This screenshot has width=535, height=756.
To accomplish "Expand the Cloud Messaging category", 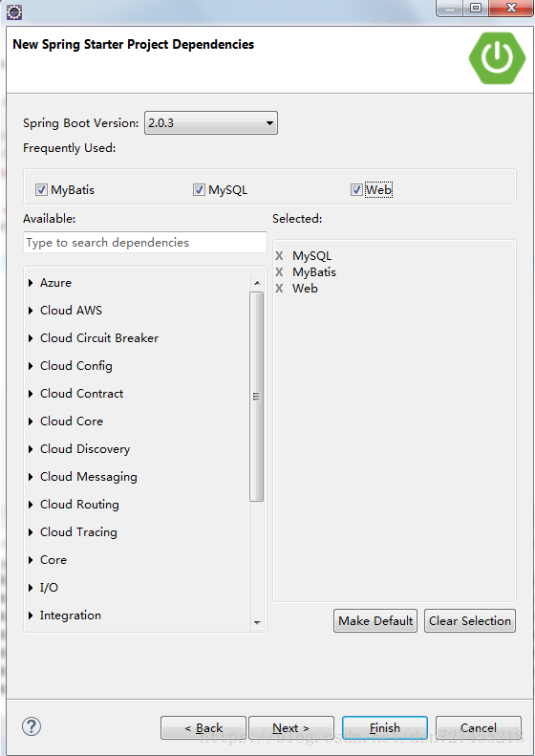I will 31,477.
